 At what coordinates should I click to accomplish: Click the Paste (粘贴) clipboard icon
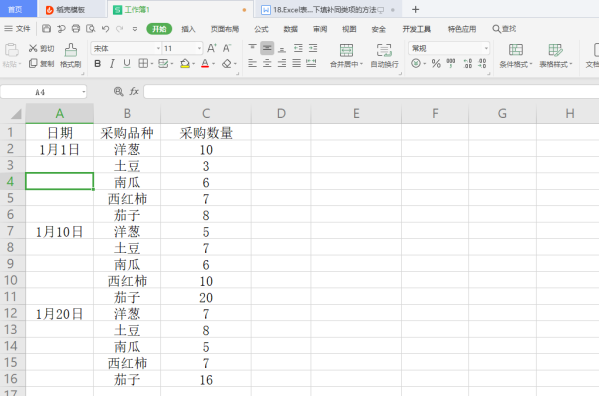tap(11, 50)
